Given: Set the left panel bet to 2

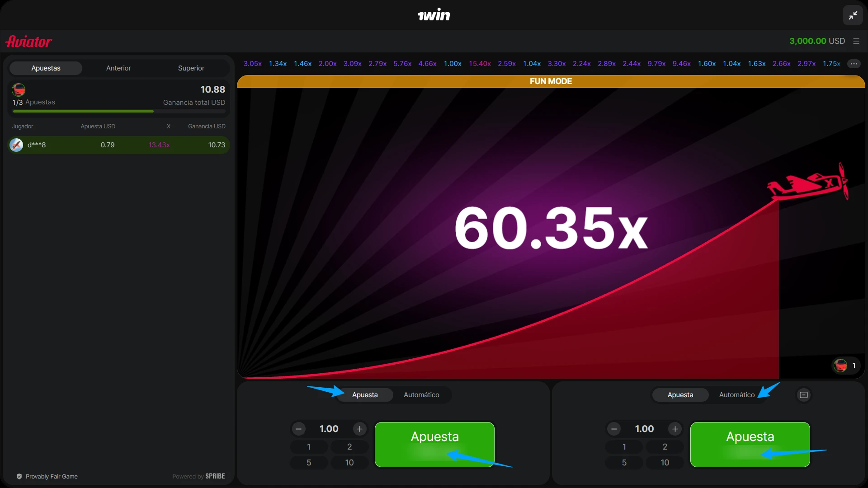Looking at the screenshot, I should click(349, 447).
